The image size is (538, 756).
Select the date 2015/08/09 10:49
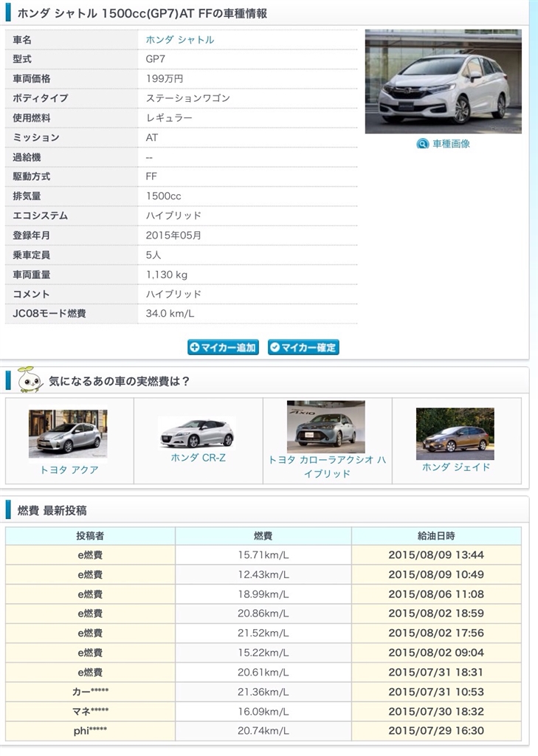tap(436, 574)
